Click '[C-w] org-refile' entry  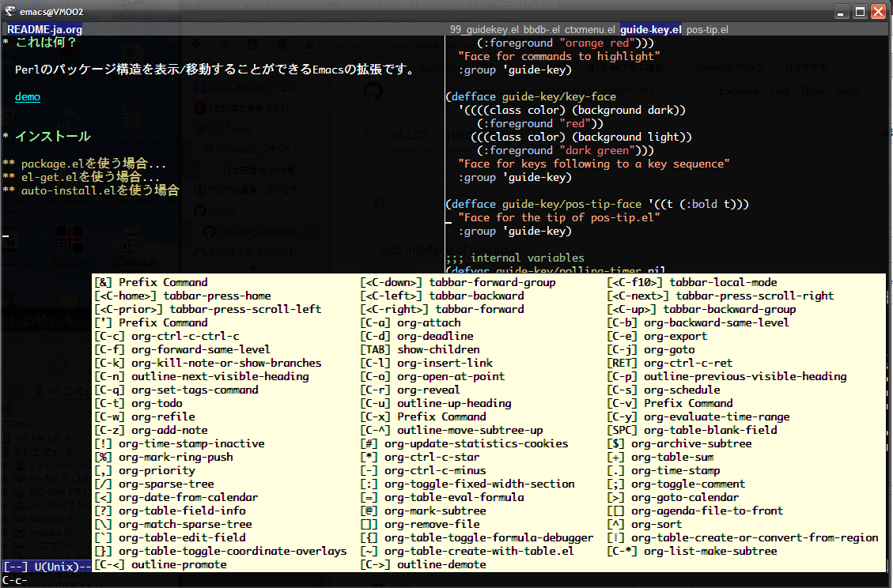click(144, 416)
